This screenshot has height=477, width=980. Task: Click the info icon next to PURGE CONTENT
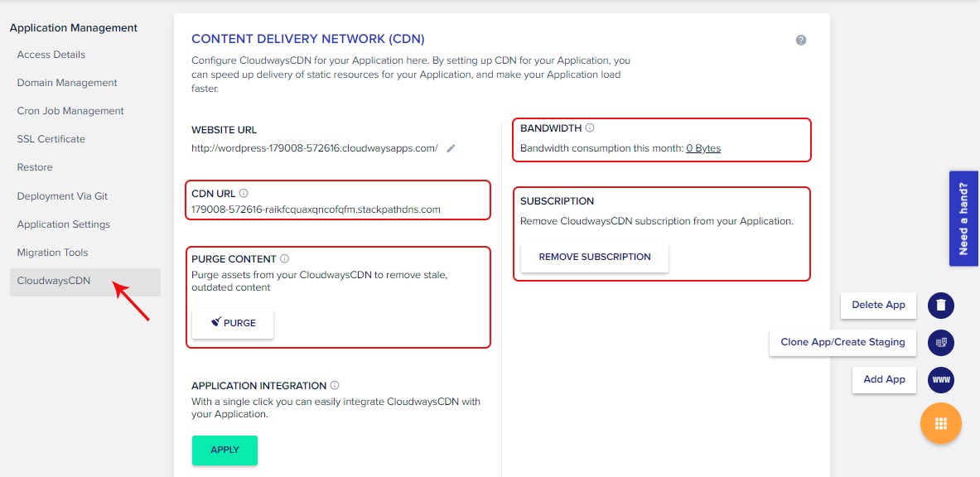[286, 258]
